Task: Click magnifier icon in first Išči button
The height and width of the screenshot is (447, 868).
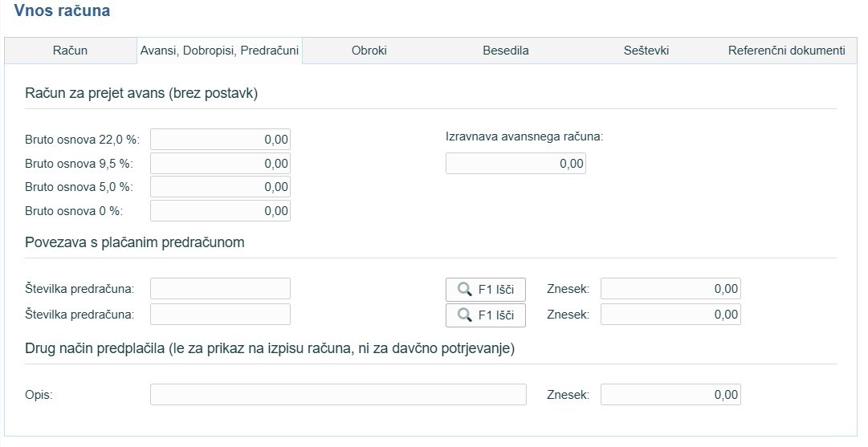Action: (x=464, y=290)
